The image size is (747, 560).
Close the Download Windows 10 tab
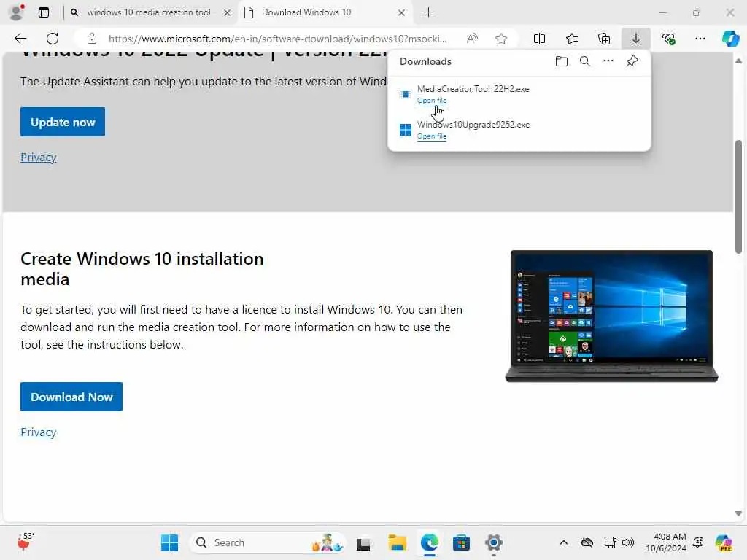click(402, 13)
